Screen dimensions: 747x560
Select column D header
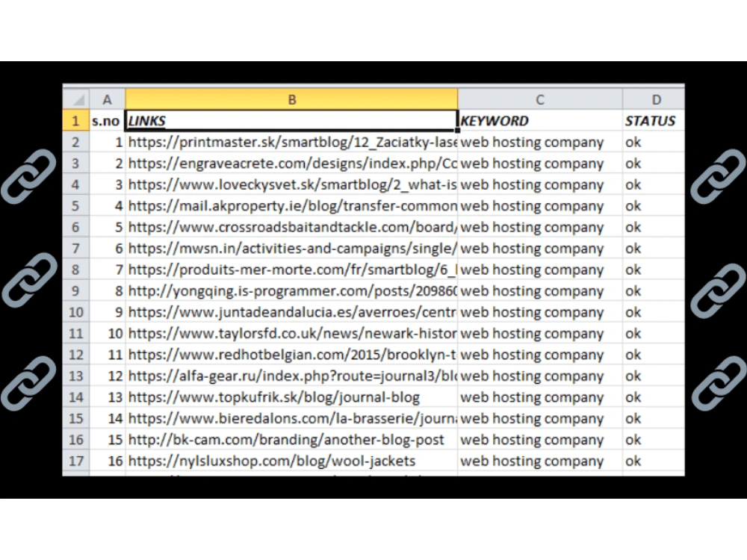point(654,99)
